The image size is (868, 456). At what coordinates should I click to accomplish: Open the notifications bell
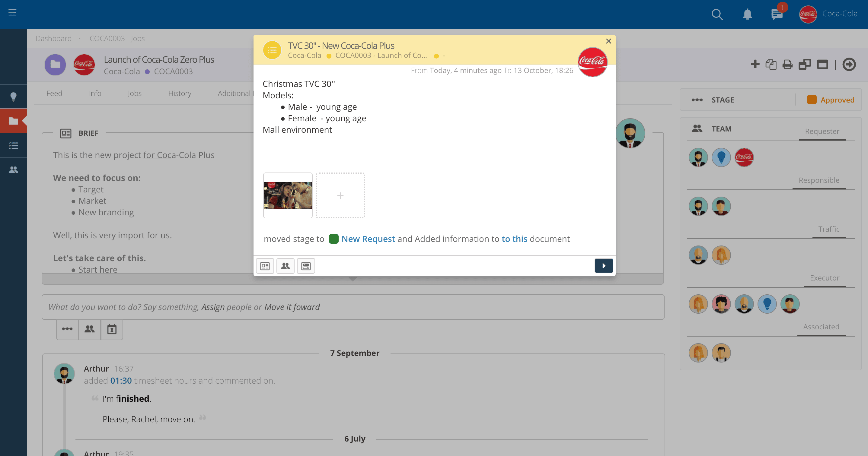747,14
